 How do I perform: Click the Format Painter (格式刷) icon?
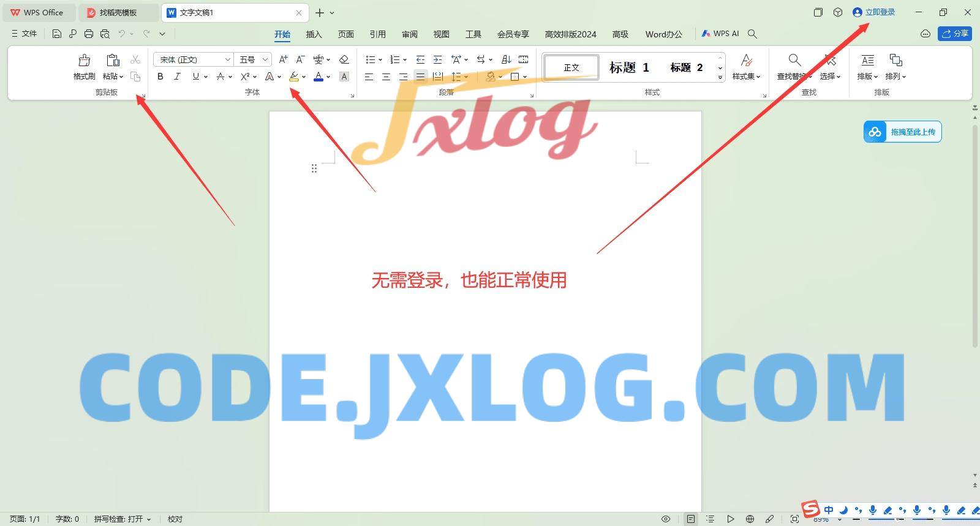(84, 67)
